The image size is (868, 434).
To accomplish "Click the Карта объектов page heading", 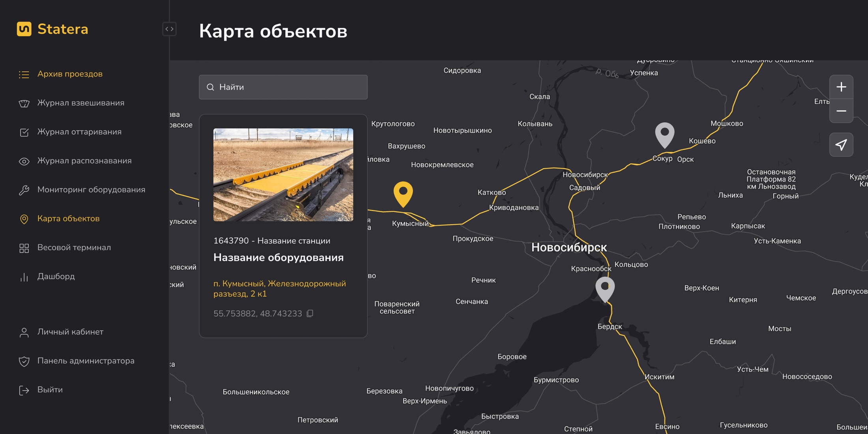I will (273, 31).
